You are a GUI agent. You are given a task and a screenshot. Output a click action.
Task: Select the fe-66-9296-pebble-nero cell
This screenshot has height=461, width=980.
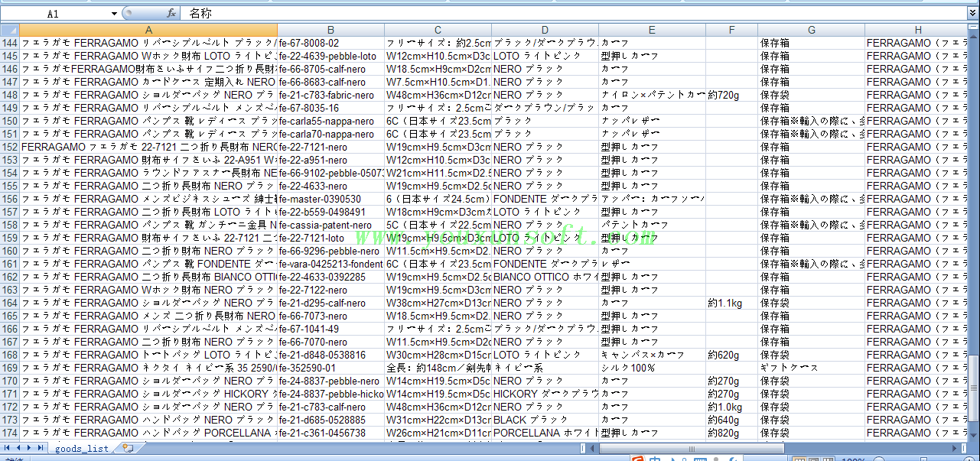330,251
